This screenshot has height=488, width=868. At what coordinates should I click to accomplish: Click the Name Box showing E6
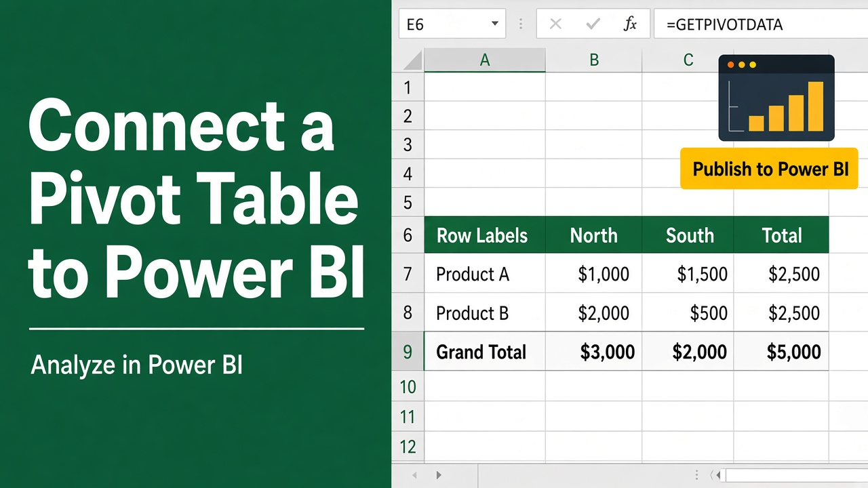452,24
